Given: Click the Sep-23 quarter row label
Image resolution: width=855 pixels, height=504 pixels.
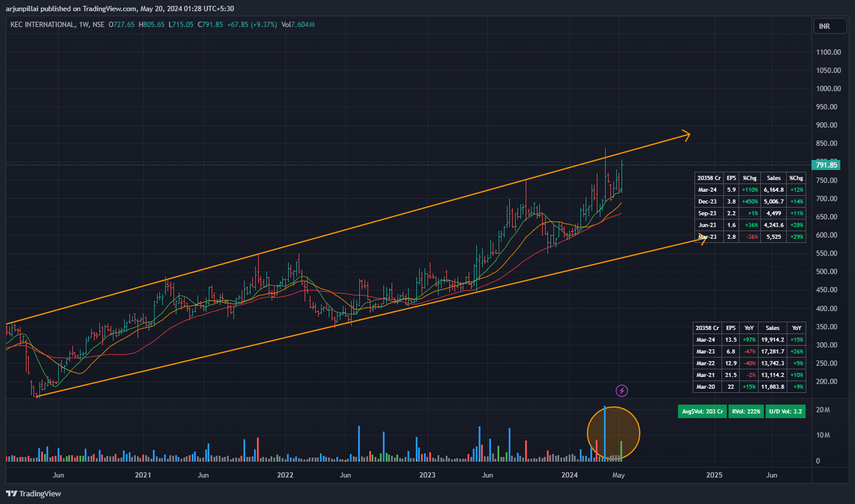Looking at the screenshot, I should coord(707,213).
